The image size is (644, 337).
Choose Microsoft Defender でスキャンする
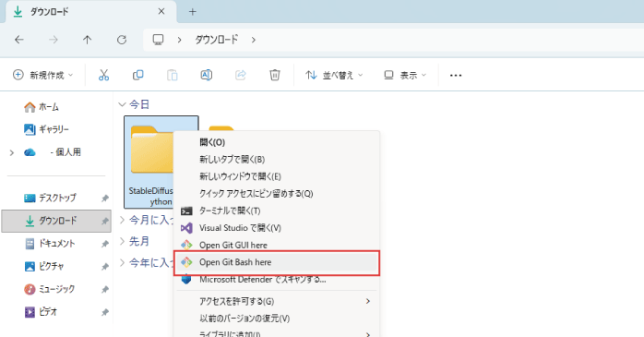click(x=276, y=280)
